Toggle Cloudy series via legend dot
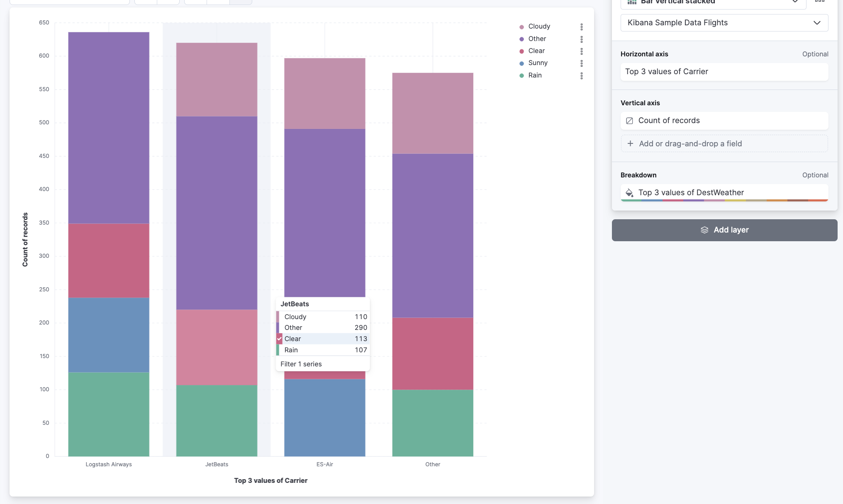Viewport: 843px width, 504px height. pos(521,27)
